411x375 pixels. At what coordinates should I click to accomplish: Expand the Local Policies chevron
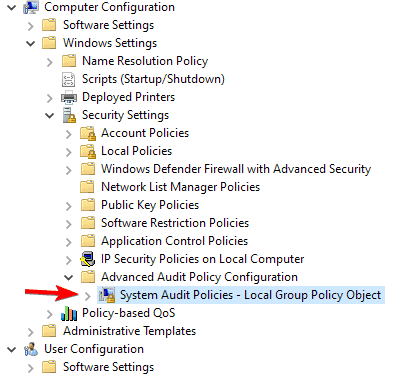click(x=68, y=152)
